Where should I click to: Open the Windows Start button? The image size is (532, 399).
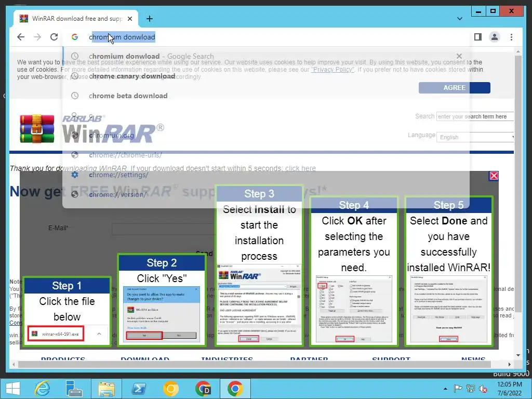(13, 389)
